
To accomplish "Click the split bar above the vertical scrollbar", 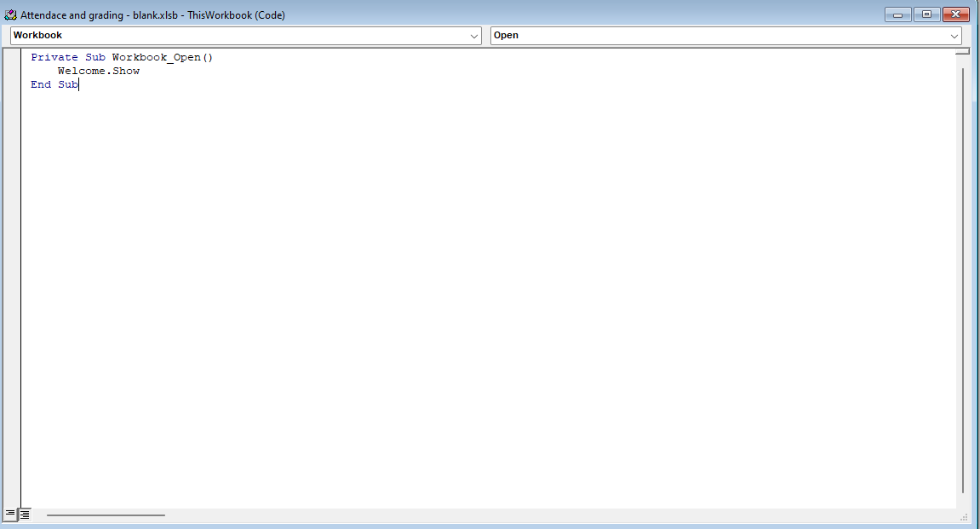I will tap(962, 52).
